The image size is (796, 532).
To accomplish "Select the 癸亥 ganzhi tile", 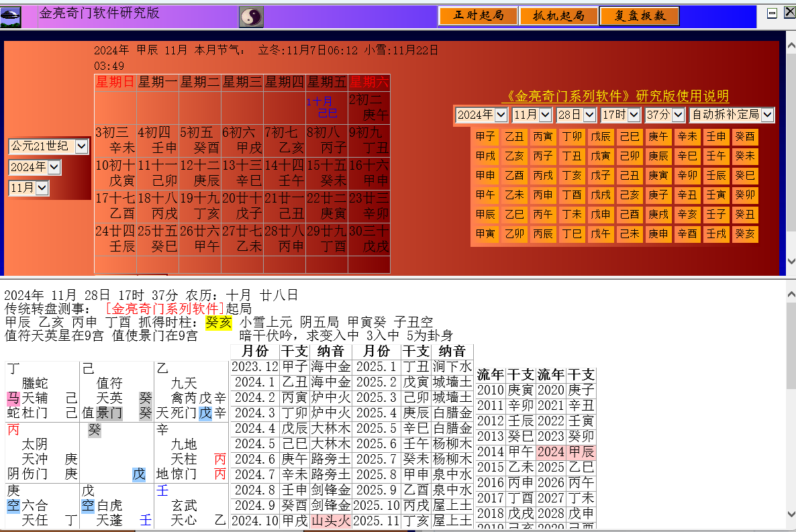I will (745, 234).
